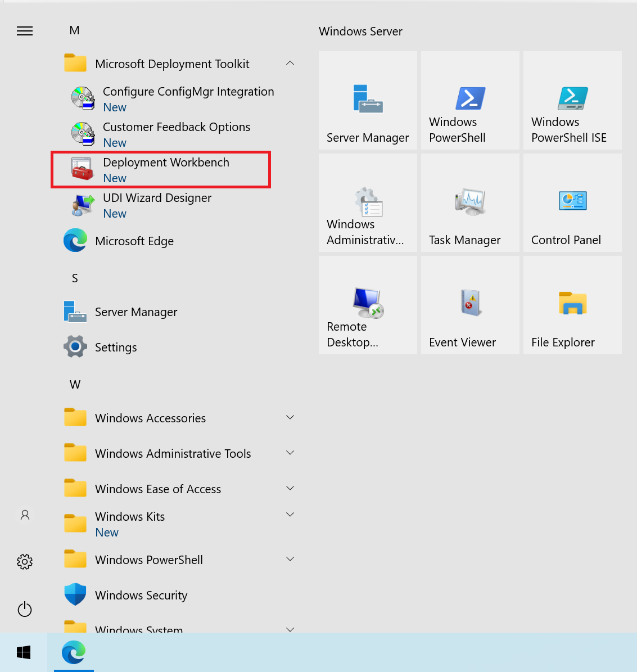Expand the Windows Administrative Tools folder
This screenshot has height=672, width=637.
click(290, 453)
